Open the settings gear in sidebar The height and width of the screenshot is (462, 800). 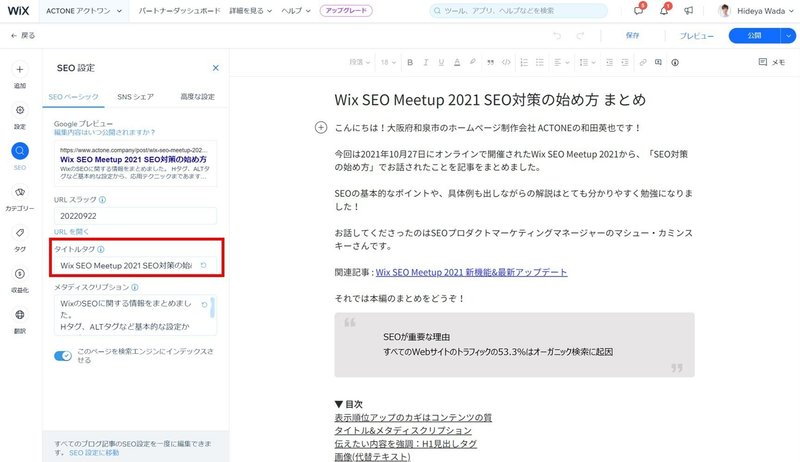coord(20,110)
